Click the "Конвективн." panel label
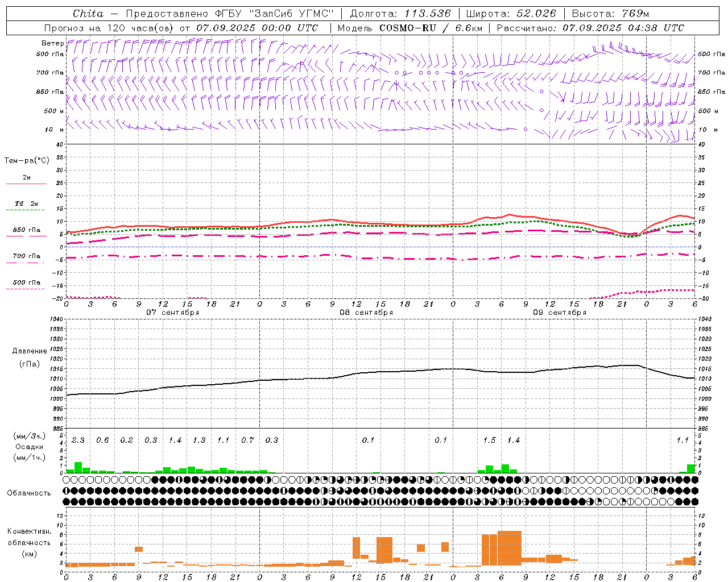This screenshot has width=728, height=582. [29, 531]
